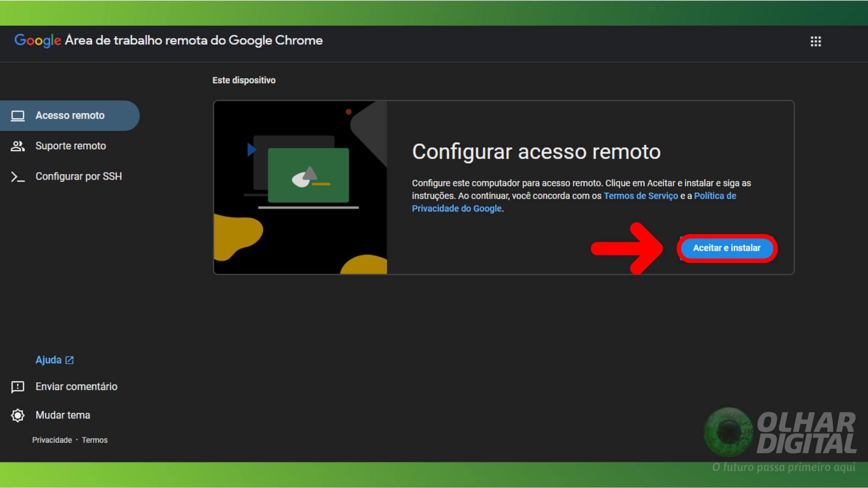
Task: Click the people icon beside Suporte remoto
Action: pos(18,146)
